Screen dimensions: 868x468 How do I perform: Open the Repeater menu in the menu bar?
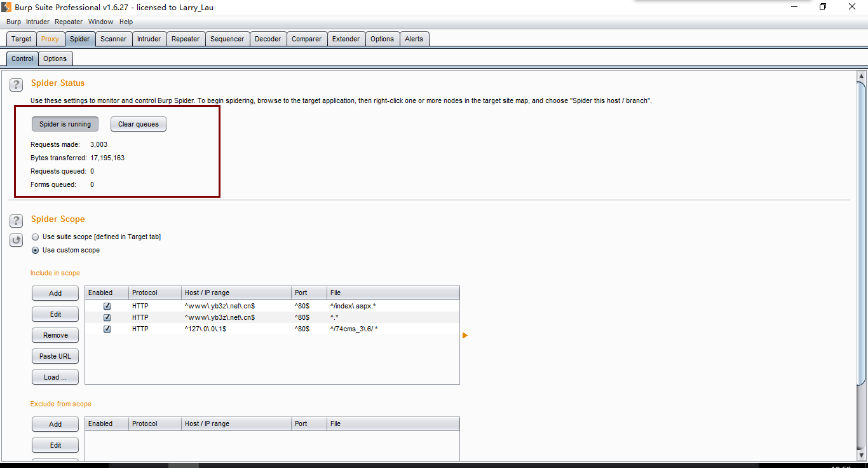point(69,22)
